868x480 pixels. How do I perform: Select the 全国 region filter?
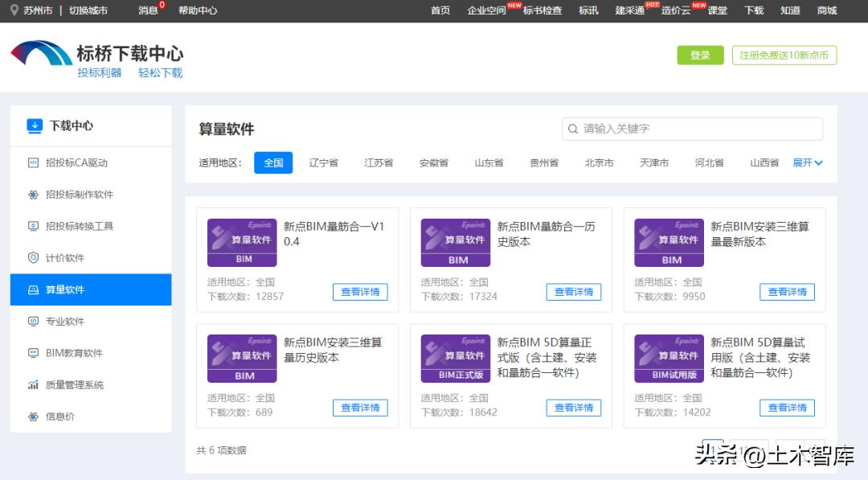273,162
